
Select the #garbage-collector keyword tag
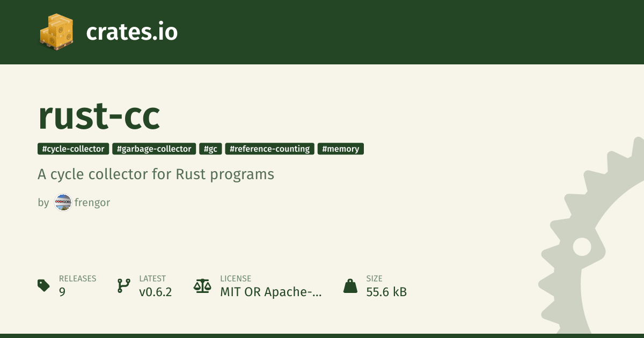(x=154, y=149)
